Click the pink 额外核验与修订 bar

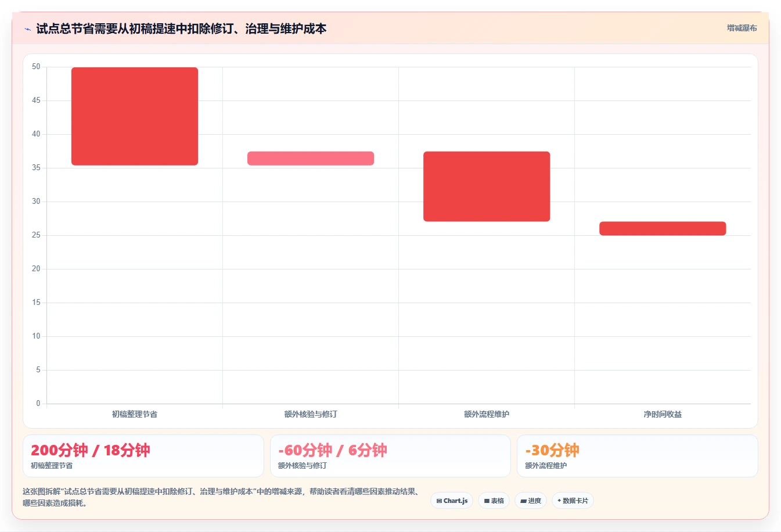(x=311, y=159)
